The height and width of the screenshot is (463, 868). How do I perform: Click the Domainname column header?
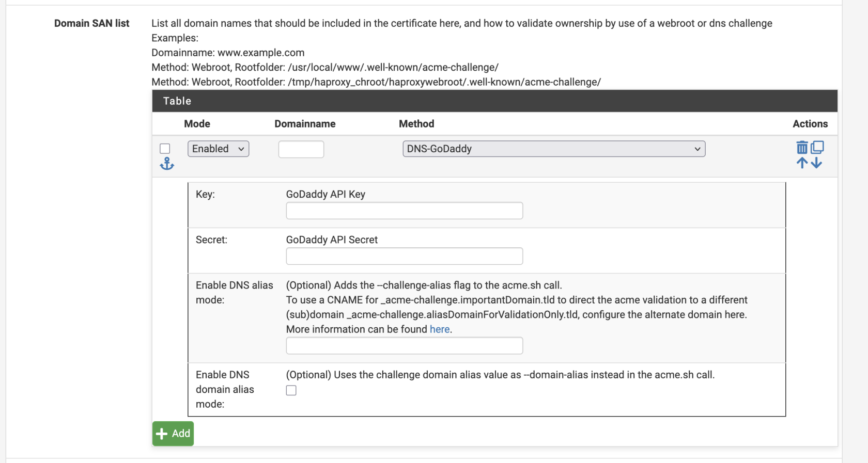[305, 124]
